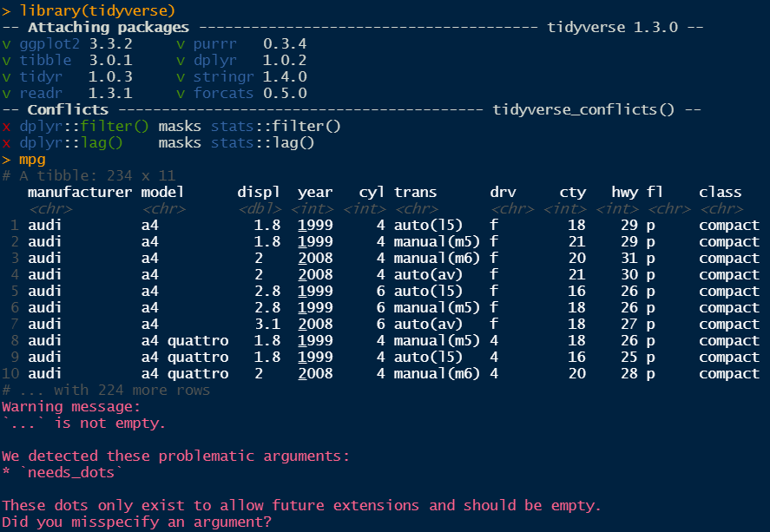Click the 'fl' column header
The image size is (770, 532).
click(655, 192)
